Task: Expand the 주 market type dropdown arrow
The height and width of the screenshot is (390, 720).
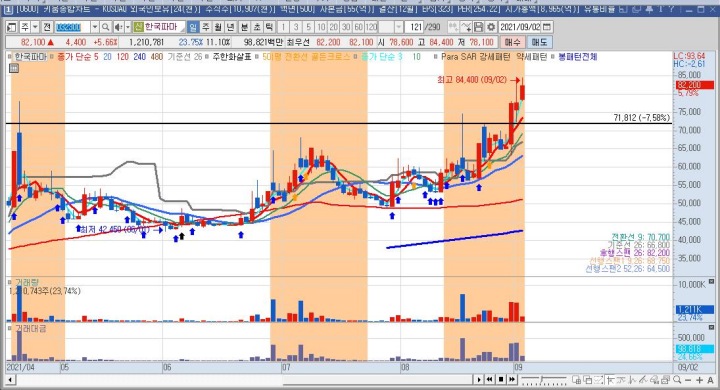Action: 35,27
